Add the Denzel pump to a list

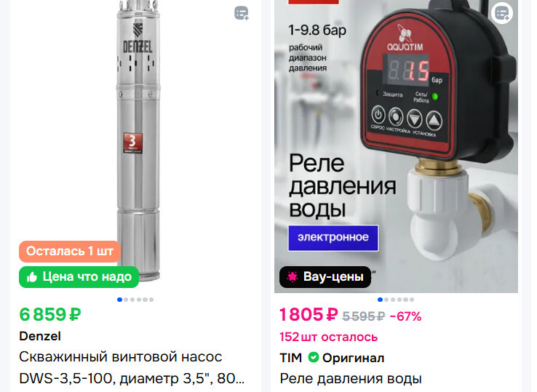point(242,13)
